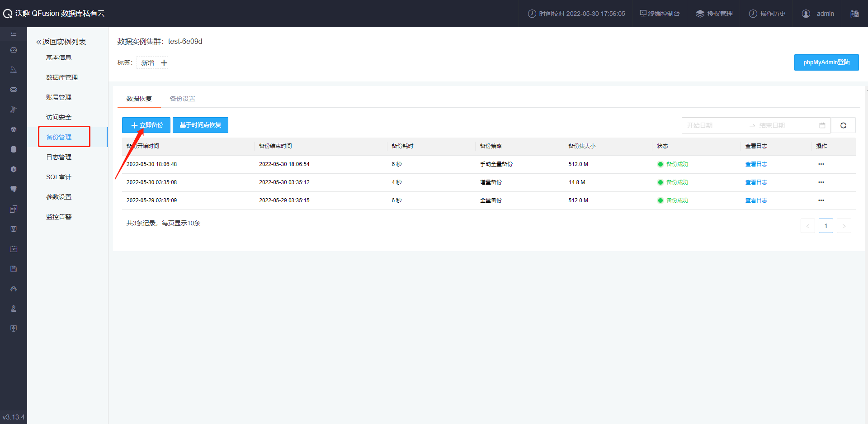Click the phpMyAdmin登陆 button
Viewport: 868px width, 424px height.
click(x=826, y=62)
